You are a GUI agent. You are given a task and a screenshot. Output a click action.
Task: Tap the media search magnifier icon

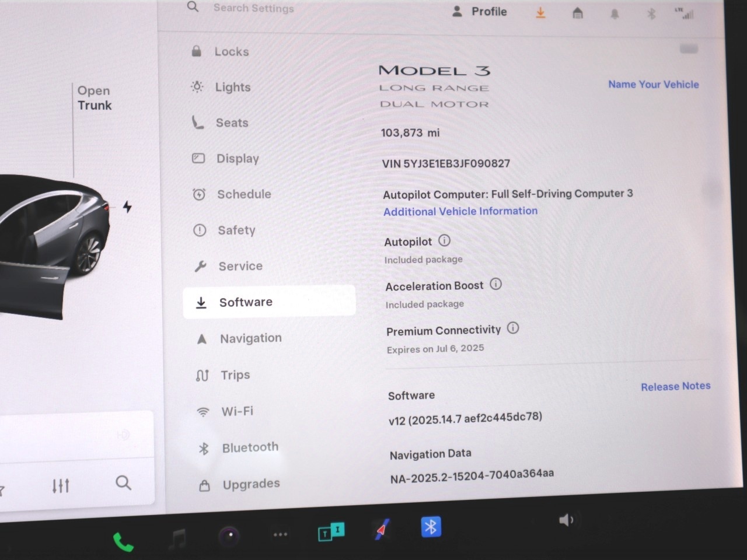123,483
